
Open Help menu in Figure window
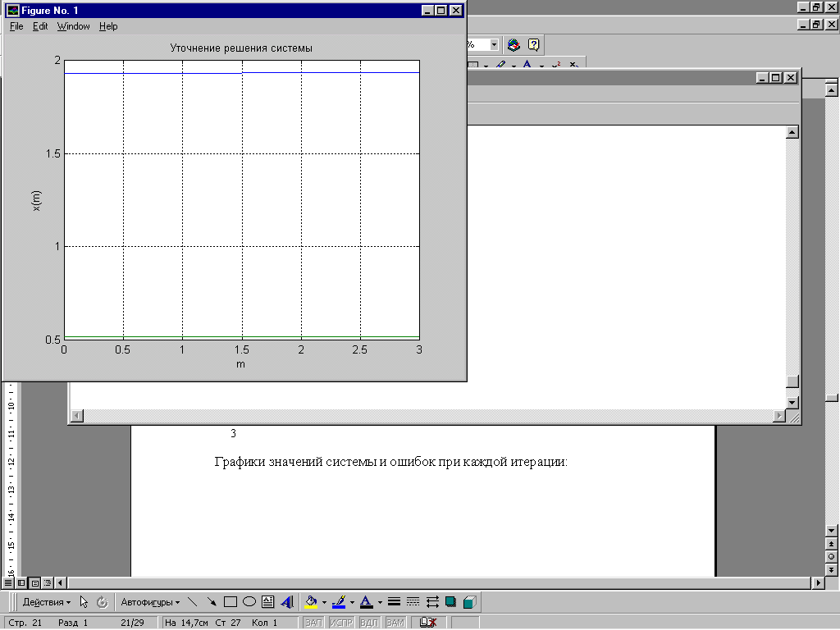coord(108,26)
